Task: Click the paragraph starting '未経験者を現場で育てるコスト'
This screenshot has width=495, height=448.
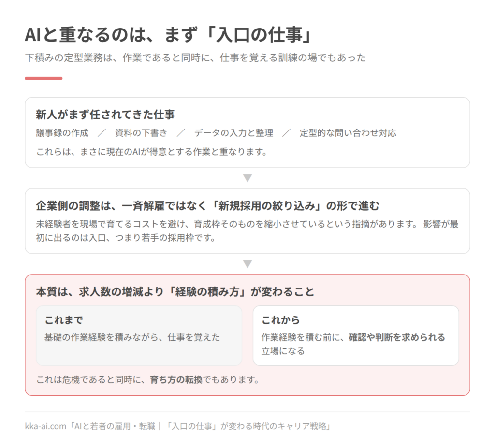Action: (x=247, y=231)
